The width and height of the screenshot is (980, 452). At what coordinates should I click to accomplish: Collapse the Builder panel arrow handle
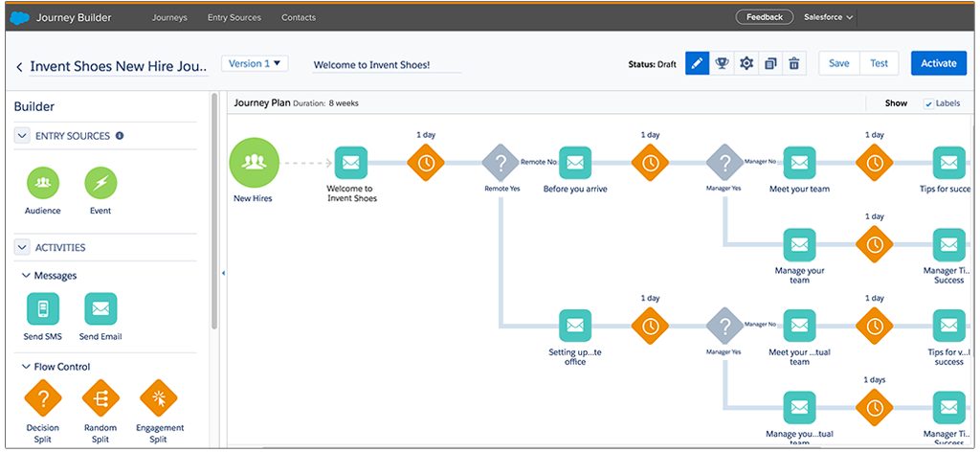pyautogui.click(x=223, y=273)
